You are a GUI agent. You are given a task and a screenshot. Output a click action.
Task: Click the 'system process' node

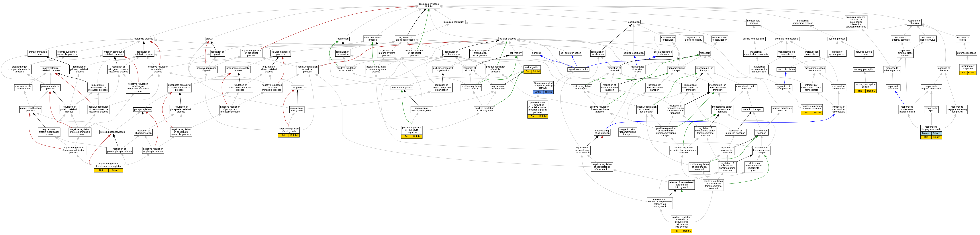(837, 39)
